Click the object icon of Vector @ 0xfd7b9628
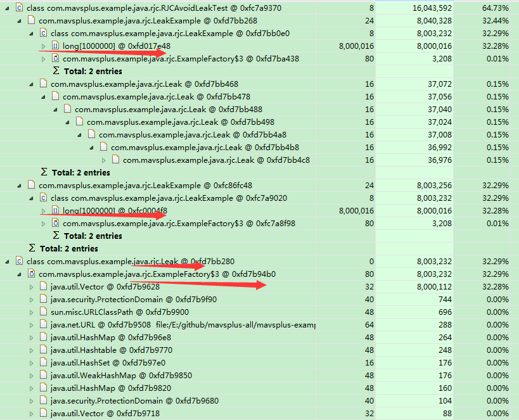 [x=43, y=286]
